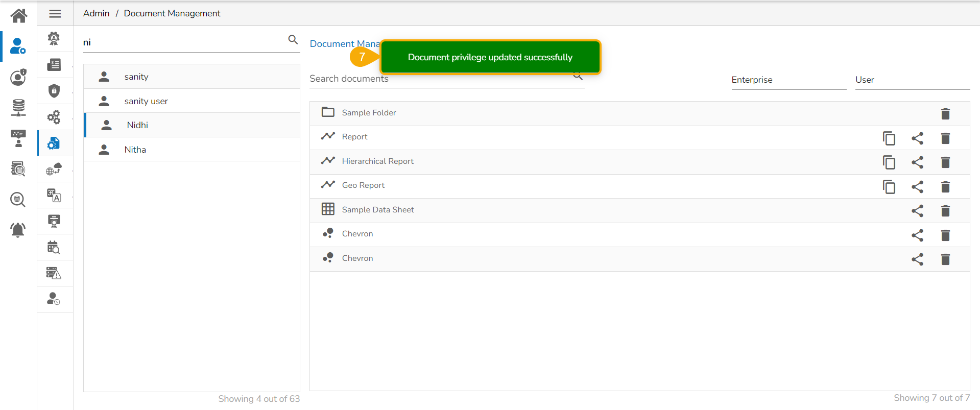Screen dimensions: 980x410
Task: Open the user settings icon in left sidebar
Action: point(18,46)
